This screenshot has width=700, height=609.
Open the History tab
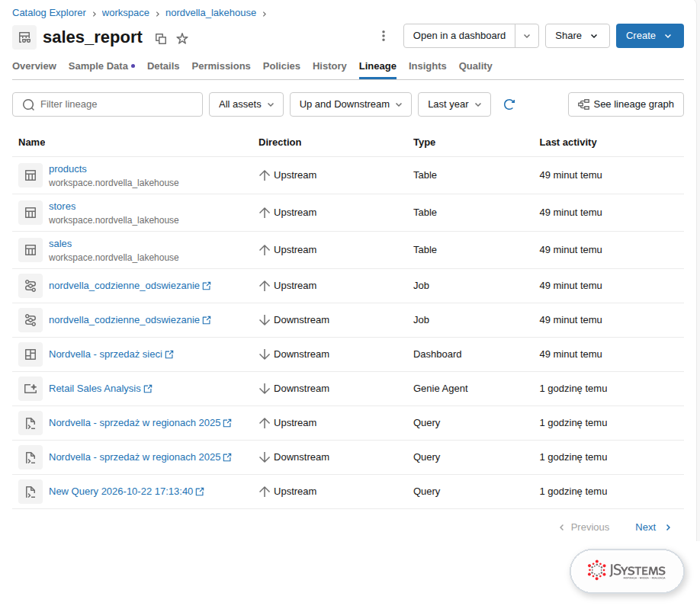[329, 66]
